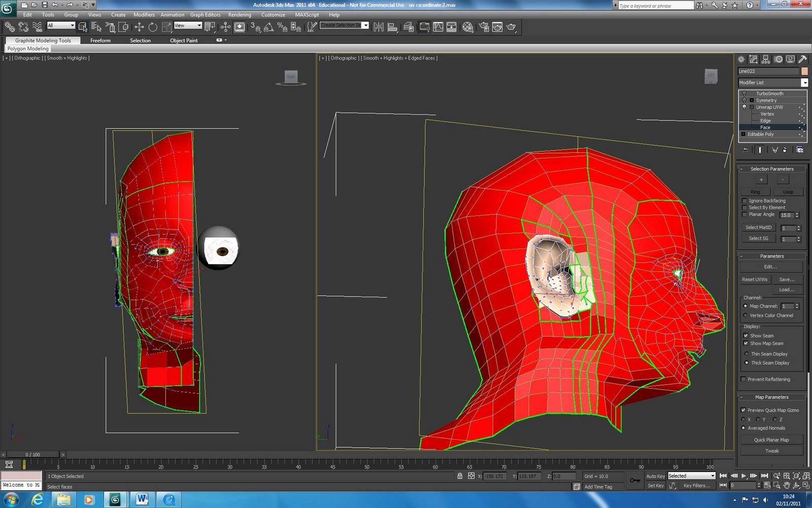Click the Quick Planar Map button
812x508 pixels.
click(771, 439)
